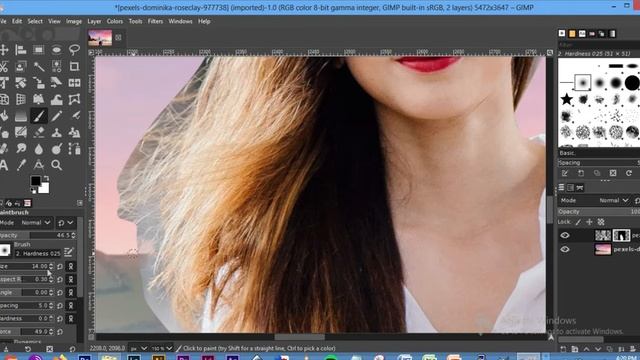Close the image tab

point(118,38)
